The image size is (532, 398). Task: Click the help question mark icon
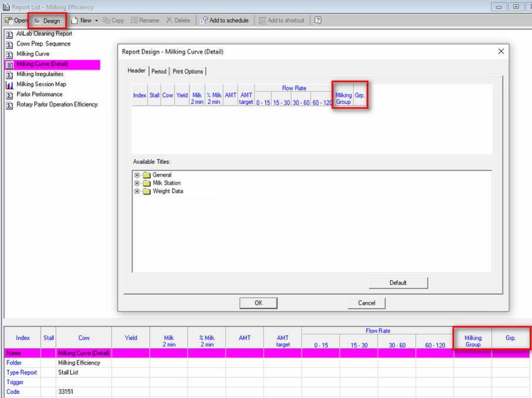coord(318,21)
